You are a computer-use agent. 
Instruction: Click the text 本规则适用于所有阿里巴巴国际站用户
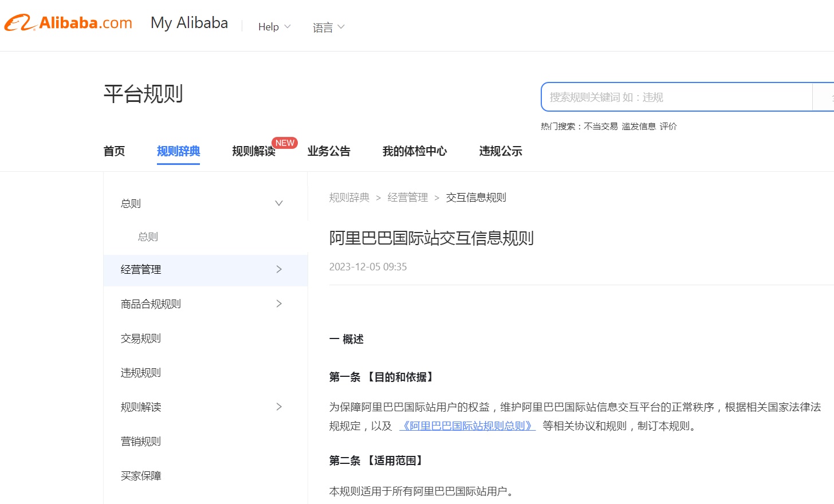click(x=423, y=491)
